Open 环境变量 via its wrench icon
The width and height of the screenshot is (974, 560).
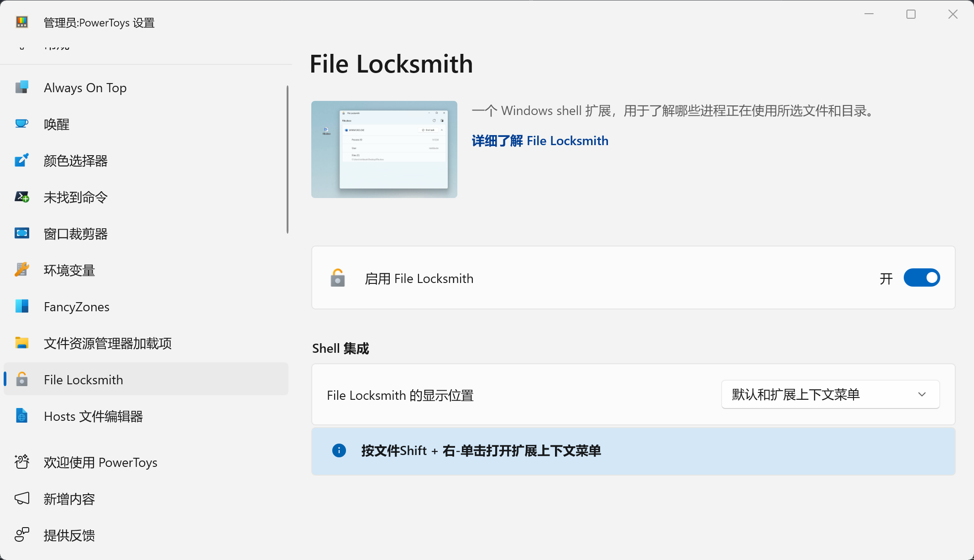21,270
